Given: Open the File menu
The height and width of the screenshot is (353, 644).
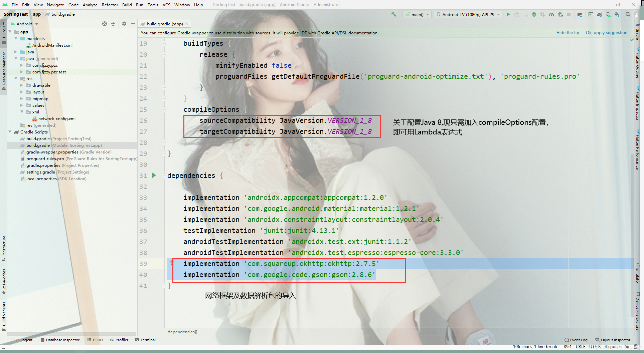Looking at the screenshot, I should tap(15, 5).
